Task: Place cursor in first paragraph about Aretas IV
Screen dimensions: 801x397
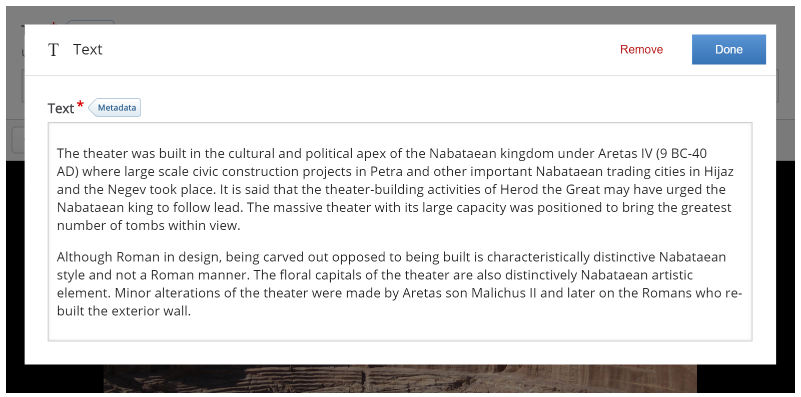Action: coord(395,190)
